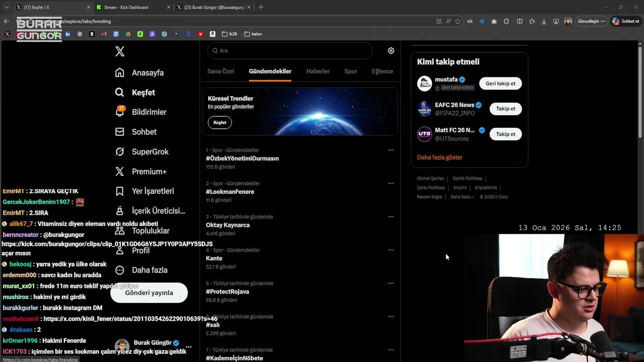Image resolution: width=644 pixels, height=362 pixels.
Task: Switch to Haberler tab
Action: point(318,71)
